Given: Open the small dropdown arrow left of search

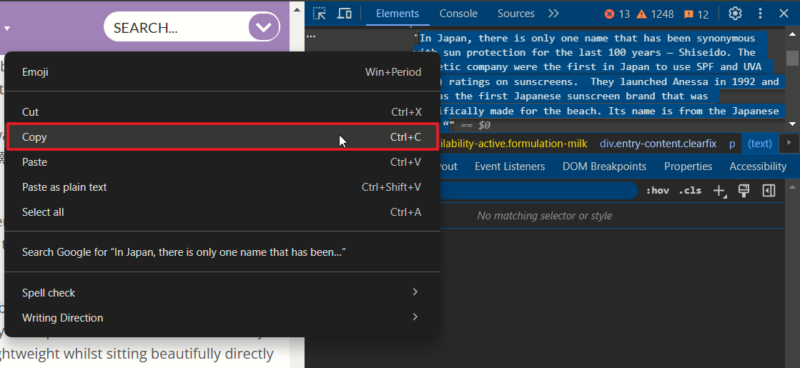Looking at the screenshot, I should tap(7, 28).
